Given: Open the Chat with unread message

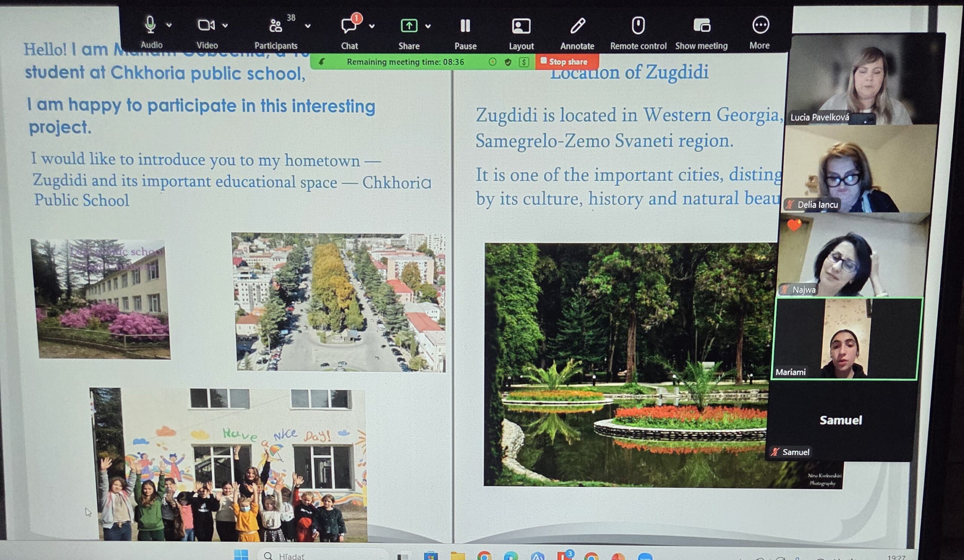Looking at the screenshot, I should tap(348, 26).
